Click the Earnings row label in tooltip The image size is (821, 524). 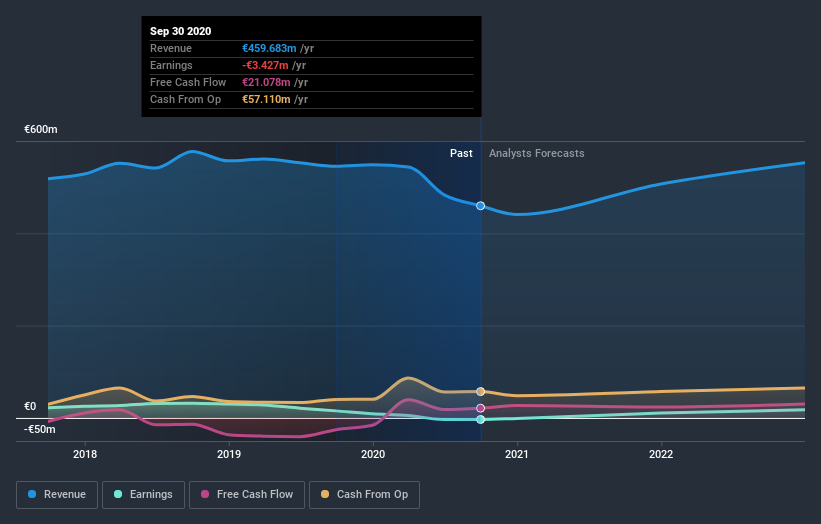[x=171, y=65]
